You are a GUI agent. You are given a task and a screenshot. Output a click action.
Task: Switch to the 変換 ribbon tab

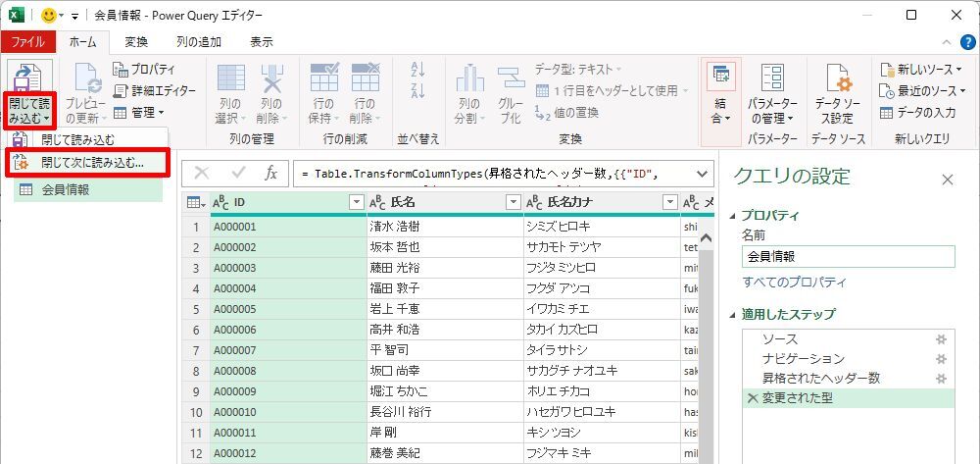point(136,42)
